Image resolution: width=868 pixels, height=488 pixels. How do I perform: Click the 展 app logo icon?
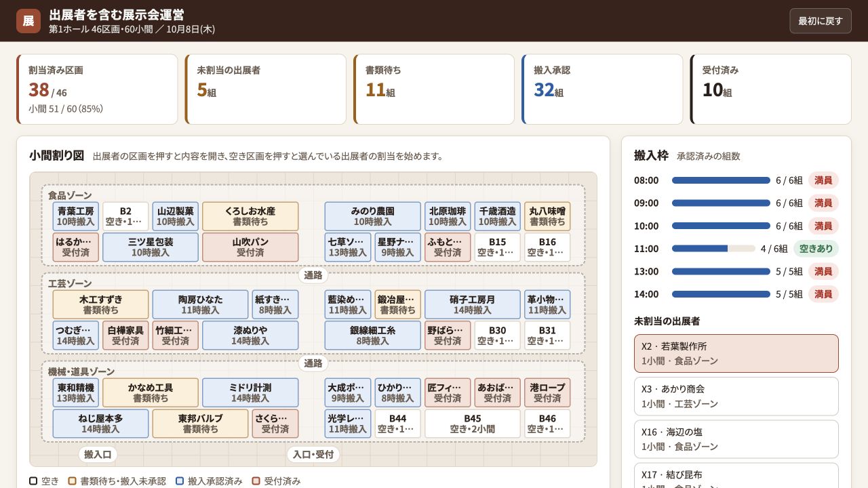click(x=28, y=21)
